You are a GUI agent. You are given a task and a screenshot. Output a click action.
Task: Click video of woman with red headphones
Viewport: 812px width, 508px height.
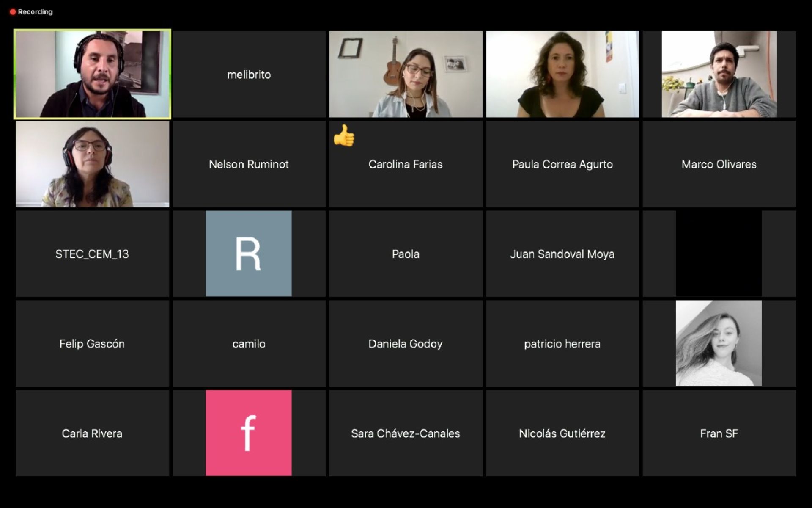tap(92, 164)
